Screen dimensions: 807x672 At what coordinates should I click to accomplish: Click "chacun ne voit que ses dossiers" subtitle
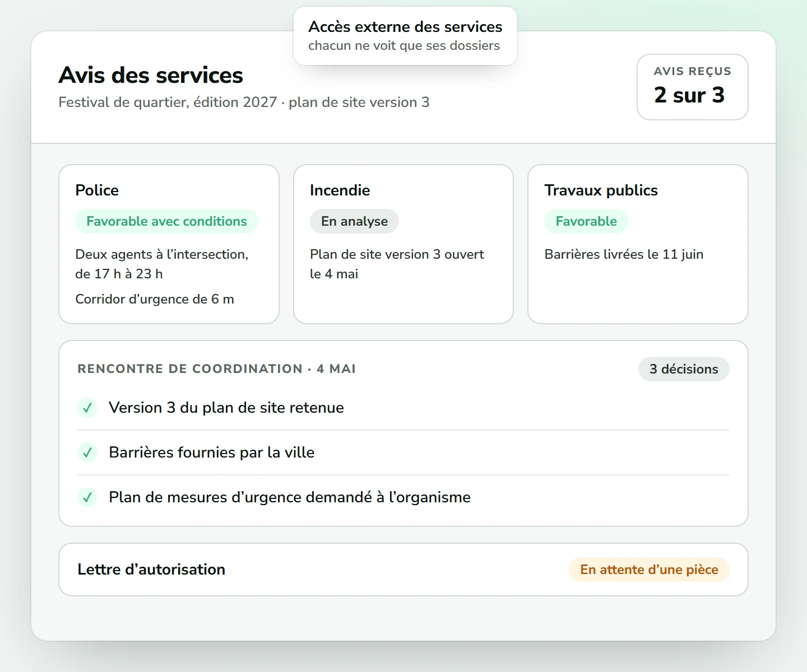(404, 46)
